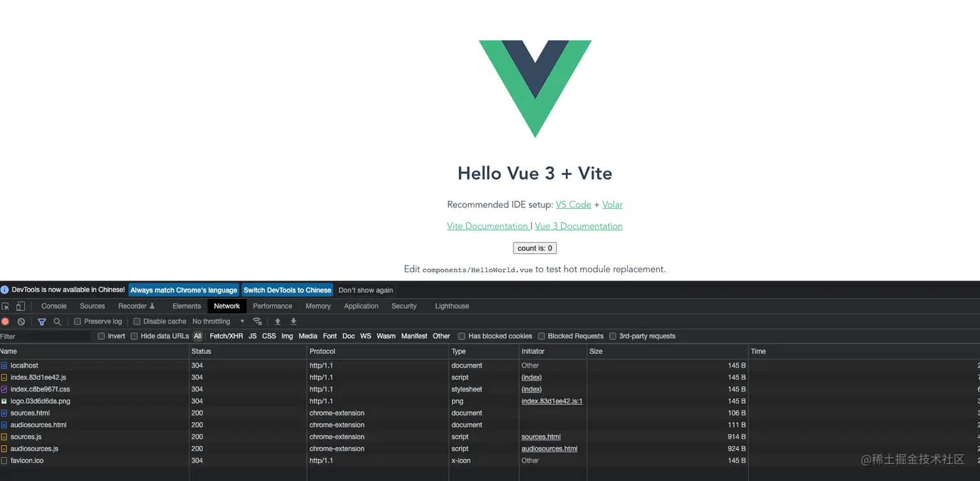Click the info icon in DevTools banner
This screenshot has width=980, height=481.
5,290
